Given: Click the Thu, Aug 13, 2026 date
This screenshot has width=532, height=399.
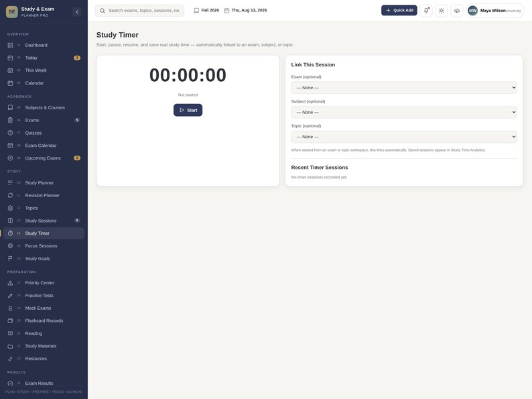Looking at the screenshot, I should (x=245, y=11).
